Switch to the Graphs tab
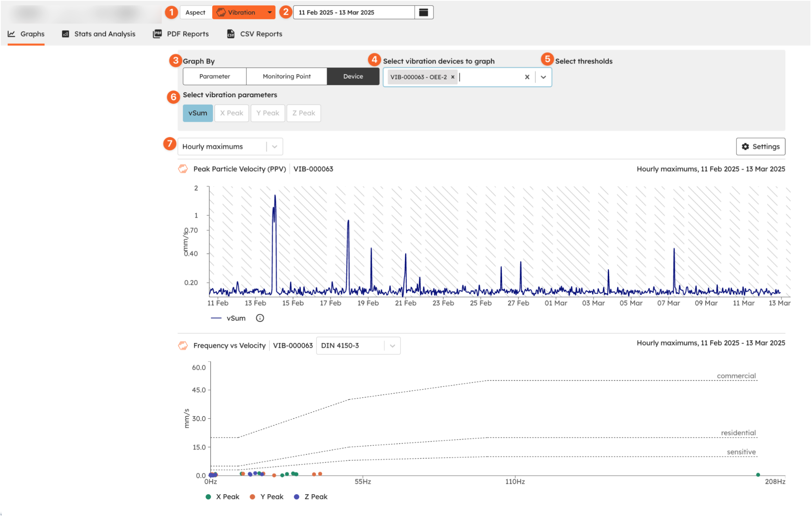 click(x=26, y=34)
